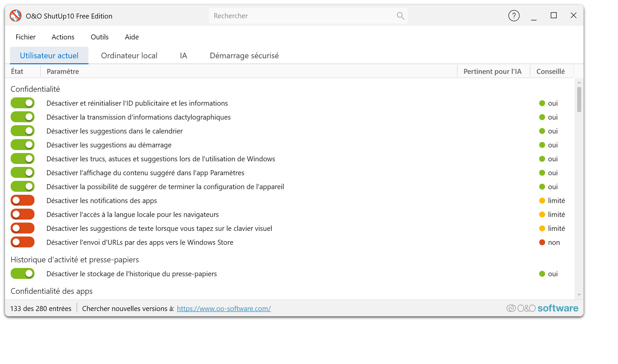Enable blocking URLs sent to Windows Store
This screenshot has height=364, width=618.
(x=23, y=242)
